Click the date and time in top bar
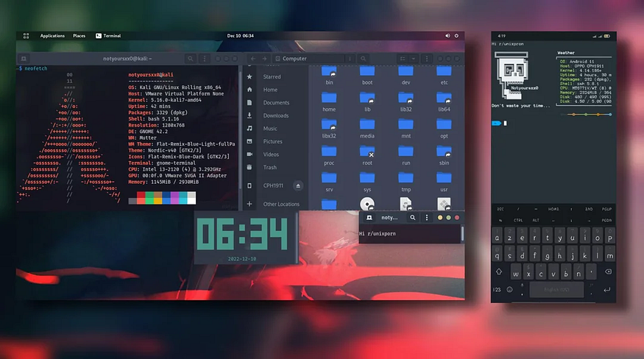 click(240, 35)
